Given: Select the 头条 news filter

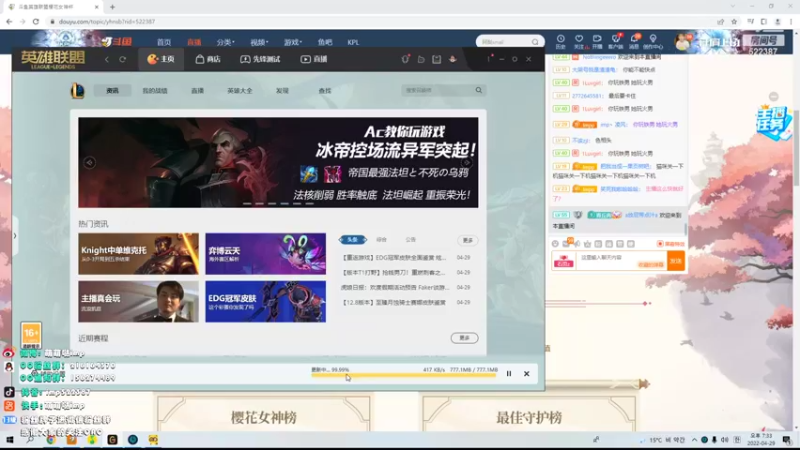Looking at the screenshot, I should (353, 239).
